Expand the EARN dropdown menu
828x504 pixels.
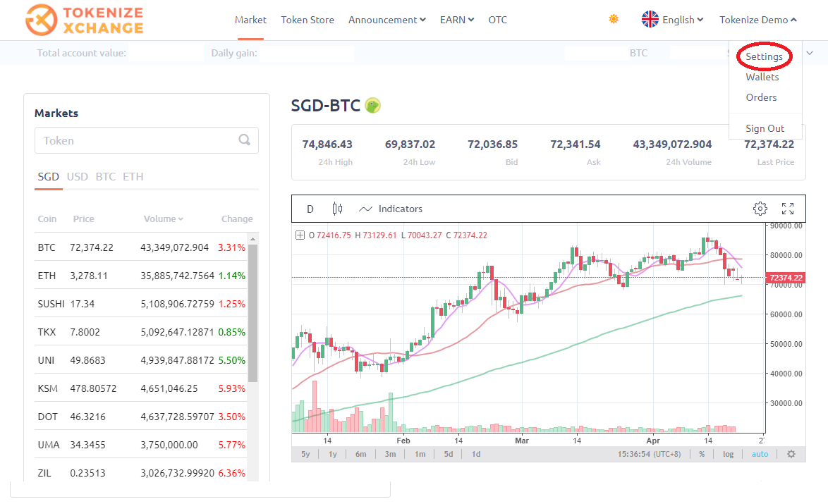click(x=457, y=20)
